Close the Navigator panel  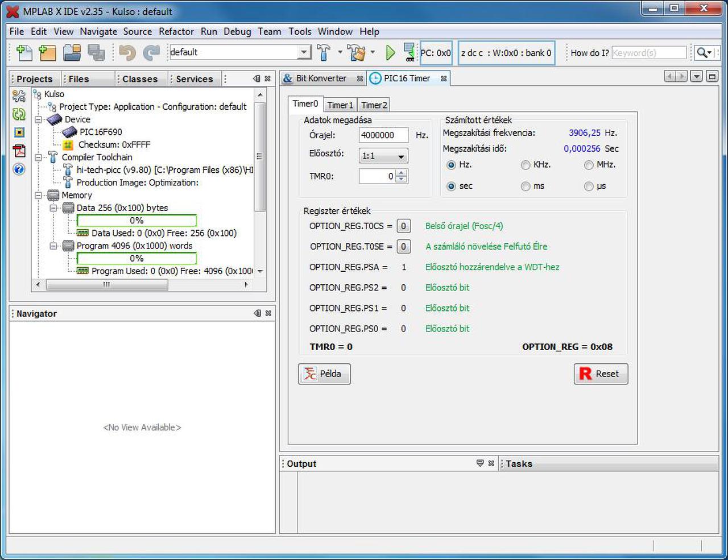268,313
